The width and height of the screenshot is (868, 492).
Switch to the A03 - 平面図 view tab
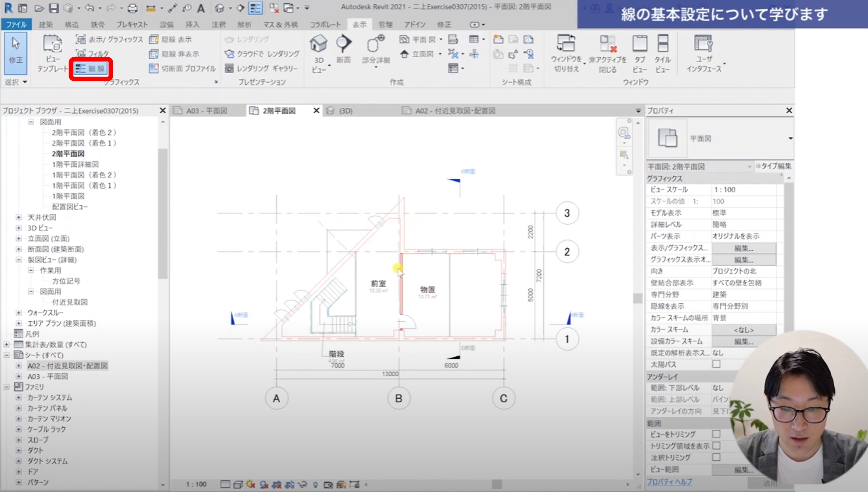point(207,111)
